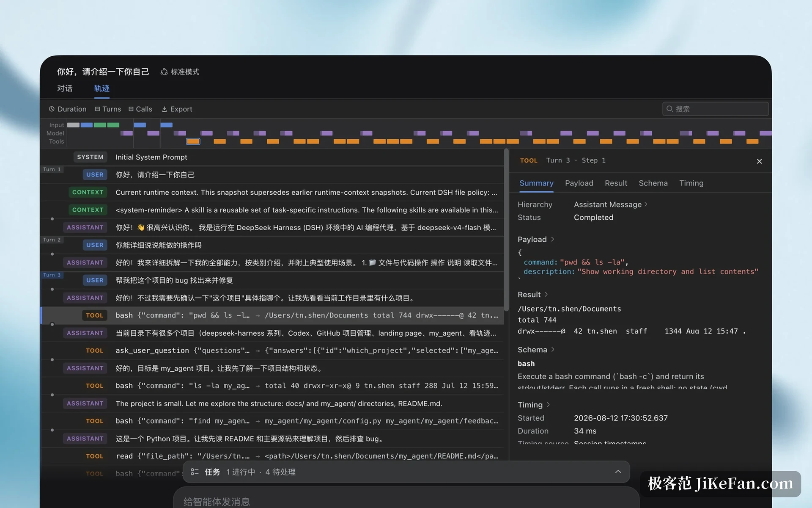Switch to the 对话 tab
Viewport: 812px width, 508px height.
point(65,88)
